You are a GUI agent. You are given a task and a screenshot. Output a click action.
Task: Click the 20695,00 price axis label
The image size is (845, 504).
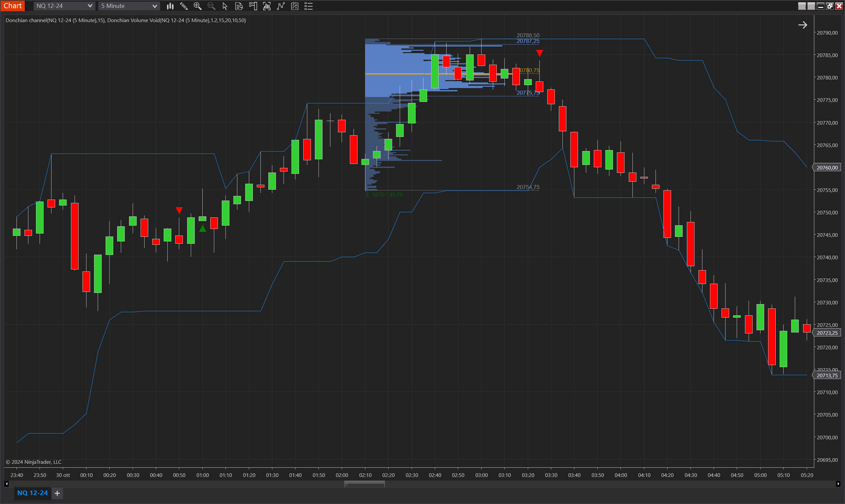click(827, 460)
